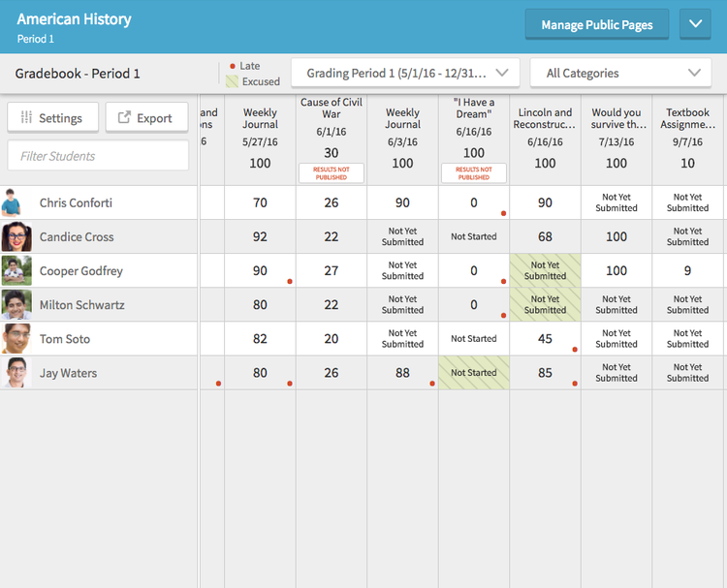Click Cooper Godfrey's excused Lincoln cell
Viewport: 727px width, 588px height.
click(545, 270)
